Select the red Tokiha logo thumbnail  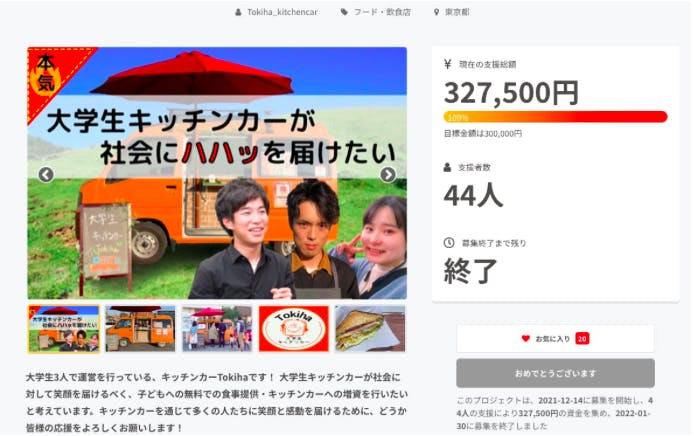click(294, 329)
